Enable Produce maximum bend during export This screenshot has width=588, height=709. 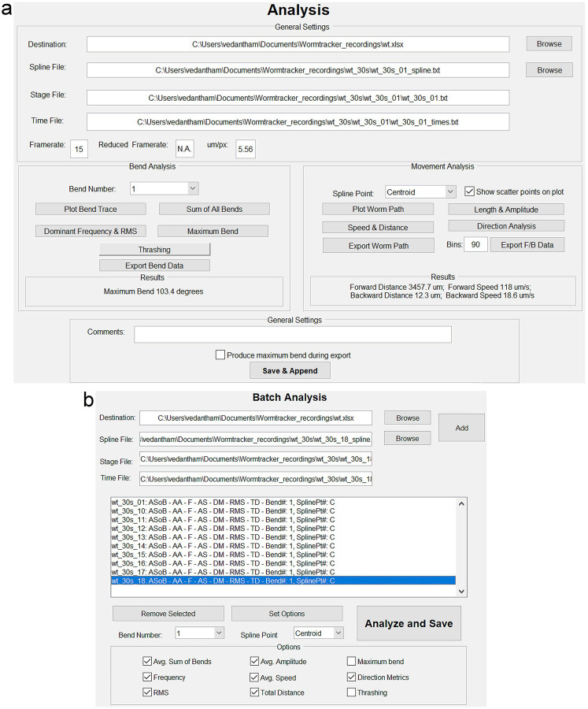tap(220, 354)
